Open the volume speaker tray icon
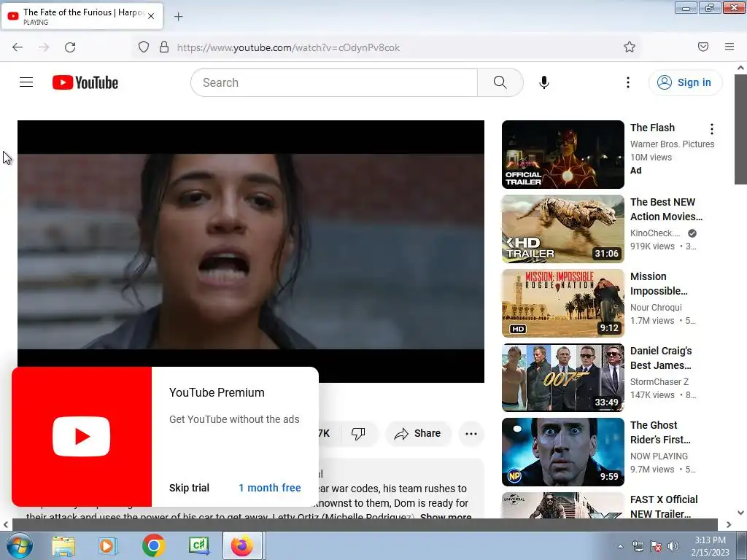The width and height of the screenshot is (747, 560). (x=673, y=546)
